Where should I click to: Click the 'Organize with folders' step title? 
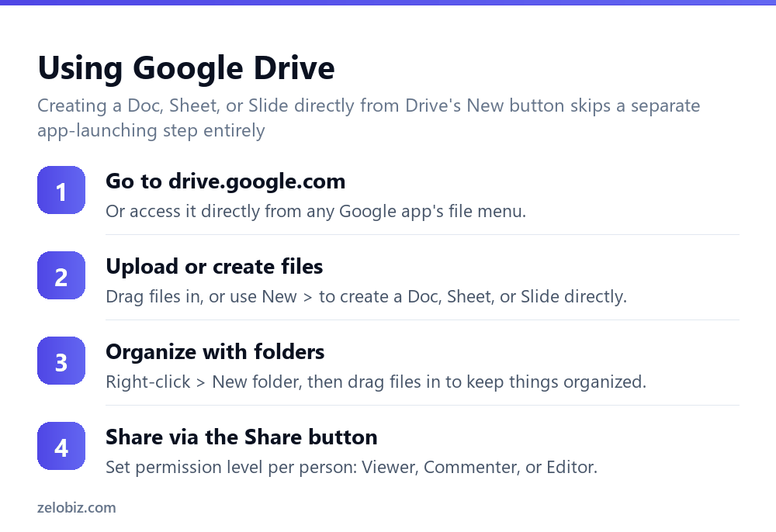tap(215, 352)
